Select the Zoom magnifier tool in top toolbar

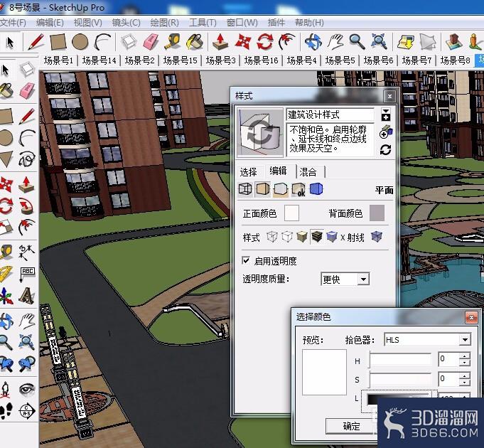click(x=357, y=42)
